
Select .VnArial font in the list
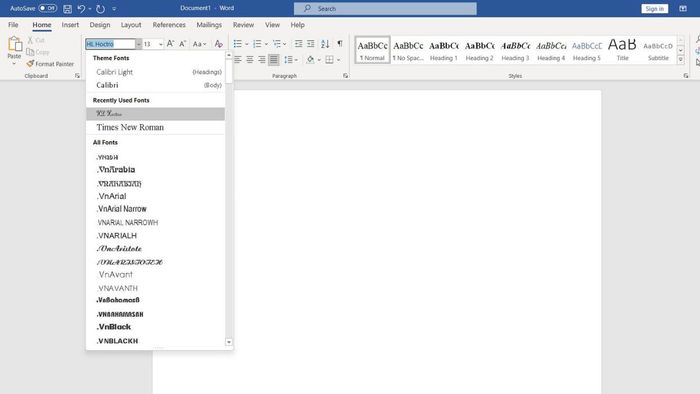(155, 196)
